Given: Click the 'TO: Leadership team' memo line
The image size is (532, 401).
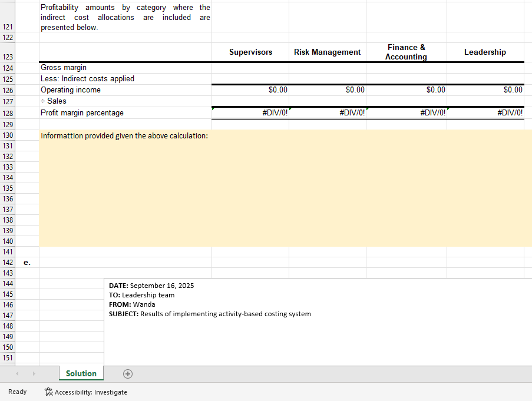Looking at the screenshot, I should [141, 295].
